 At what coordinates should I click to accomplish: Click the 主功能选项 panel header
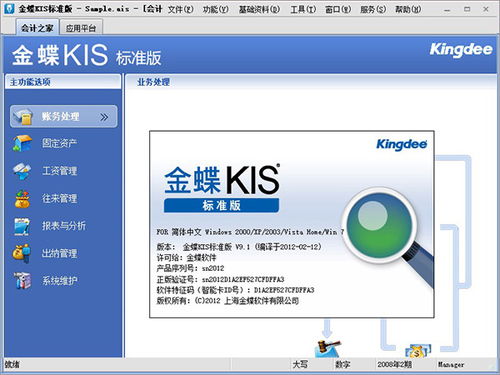[63, 82]
